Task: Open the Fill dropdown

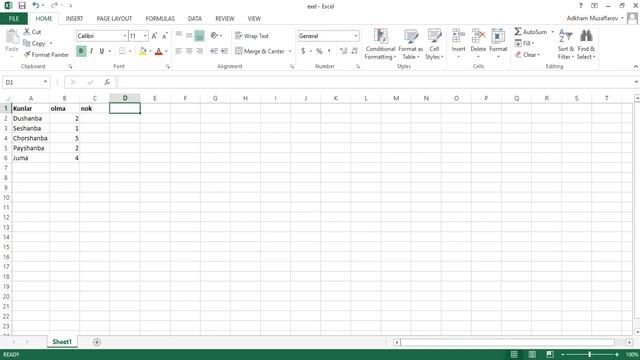Action: (524, 43)
